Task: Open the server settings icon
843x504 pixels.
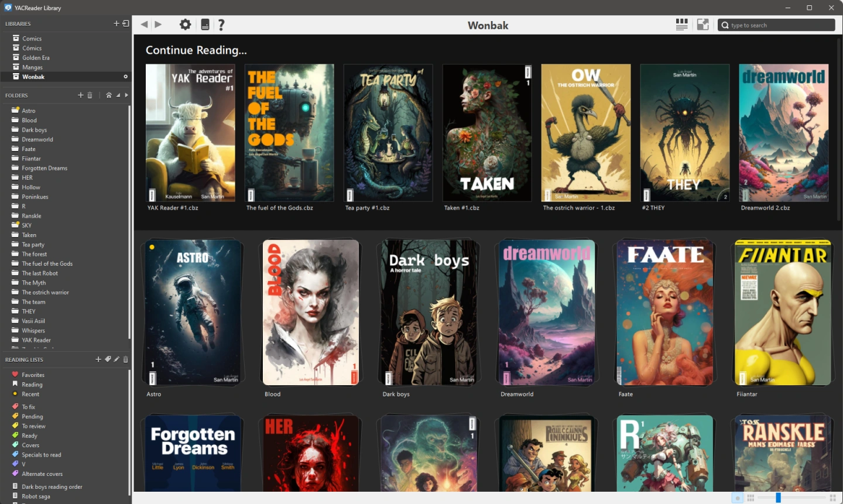Action: coord(205,25)
